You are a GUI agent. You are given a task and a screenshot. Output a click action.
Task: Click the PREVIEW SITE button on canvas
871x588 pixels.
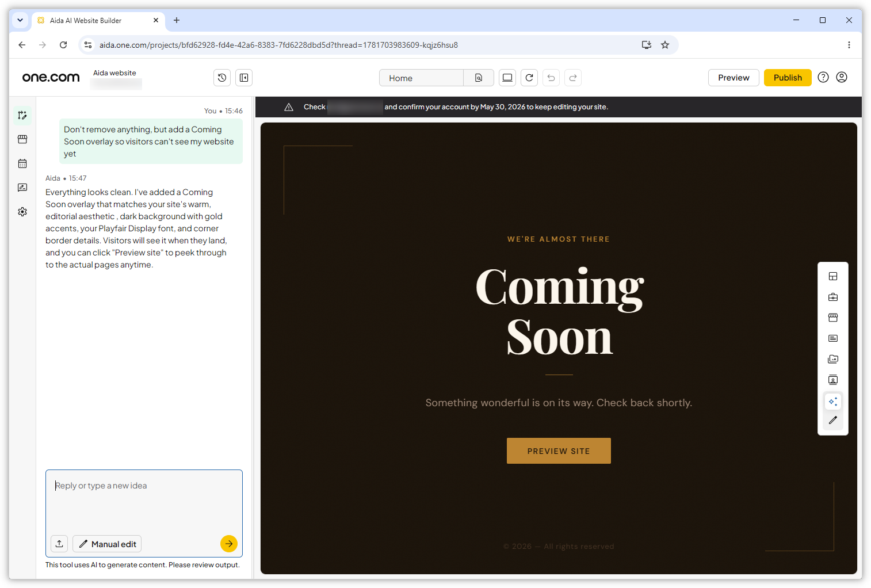pyautogui.click(x=559, y=451)
